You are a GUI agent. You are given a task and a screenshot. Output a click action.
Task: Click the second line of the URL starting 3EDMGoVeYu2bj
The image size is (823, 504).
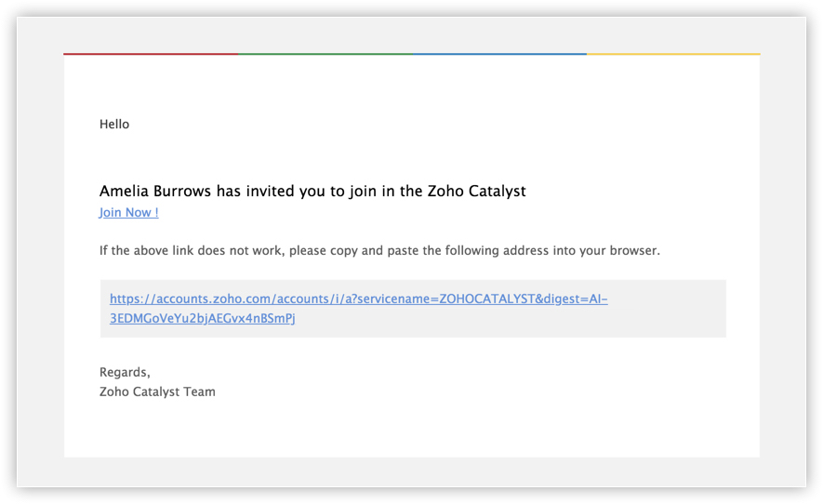tap(202, 318)
